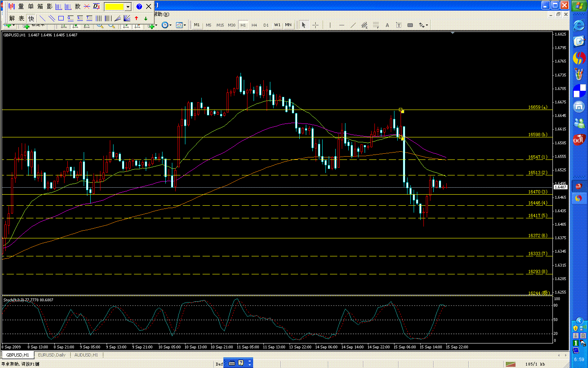588x368 pixels.
Task: Toggle the 快 button in floating toolbar
Action: 31,18
